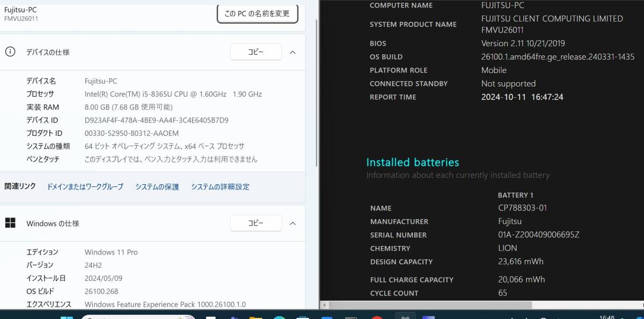Click the info icon beside デバイスの仕様

[10, 52]
